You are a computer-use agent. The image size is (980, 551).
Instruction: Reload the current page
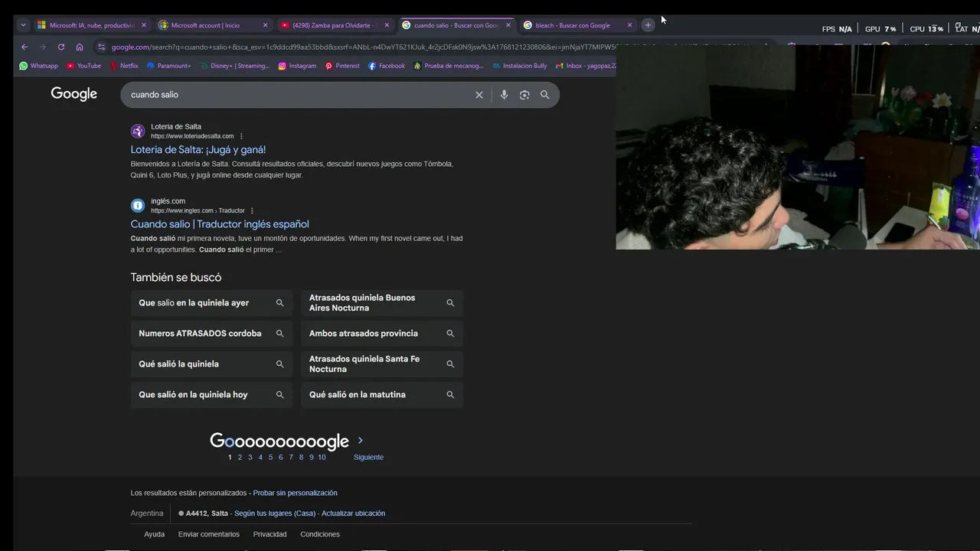[61, 47]
